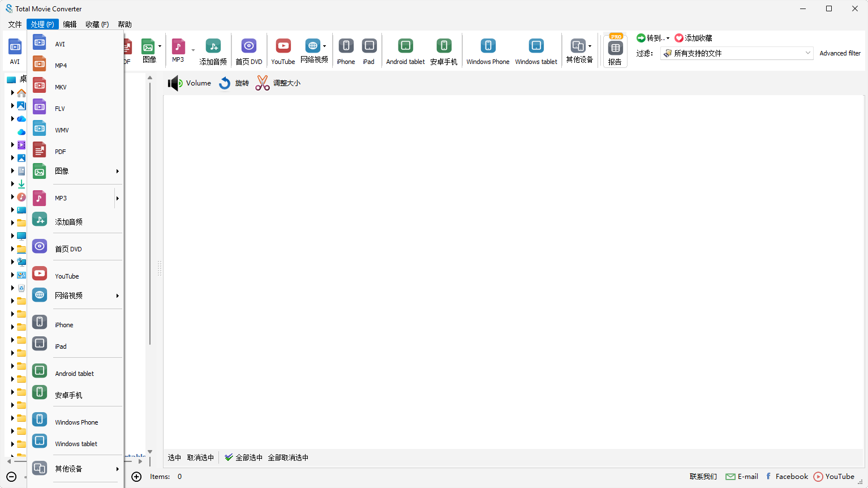Click Windows Phone entry in the menu

coord(75,422)
